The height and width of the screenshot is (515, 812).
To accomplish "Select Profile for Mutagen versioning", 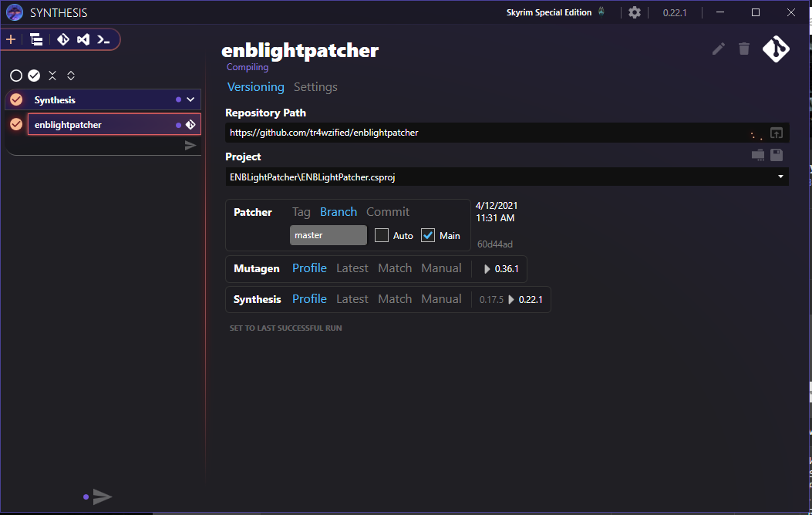I will (x=309, y=268).
